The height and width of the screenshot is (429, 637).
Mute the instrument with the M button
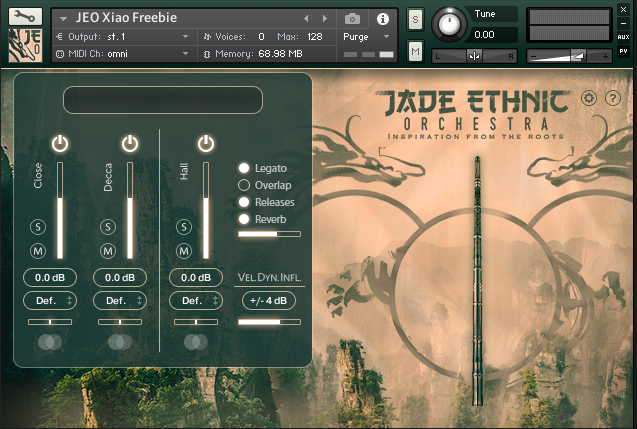coord(415,51)
